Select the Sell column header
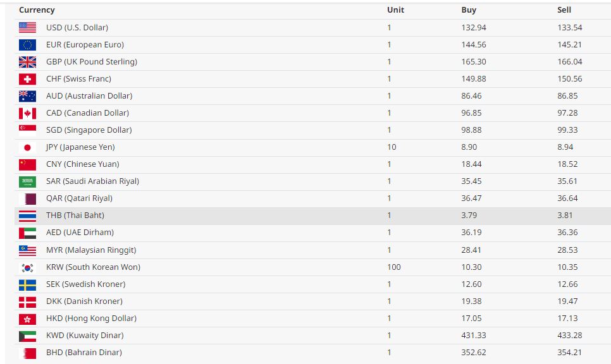Image resolution: width=611 pixels, height=364 pixels. pyautogui.click(x=564, y=10)
